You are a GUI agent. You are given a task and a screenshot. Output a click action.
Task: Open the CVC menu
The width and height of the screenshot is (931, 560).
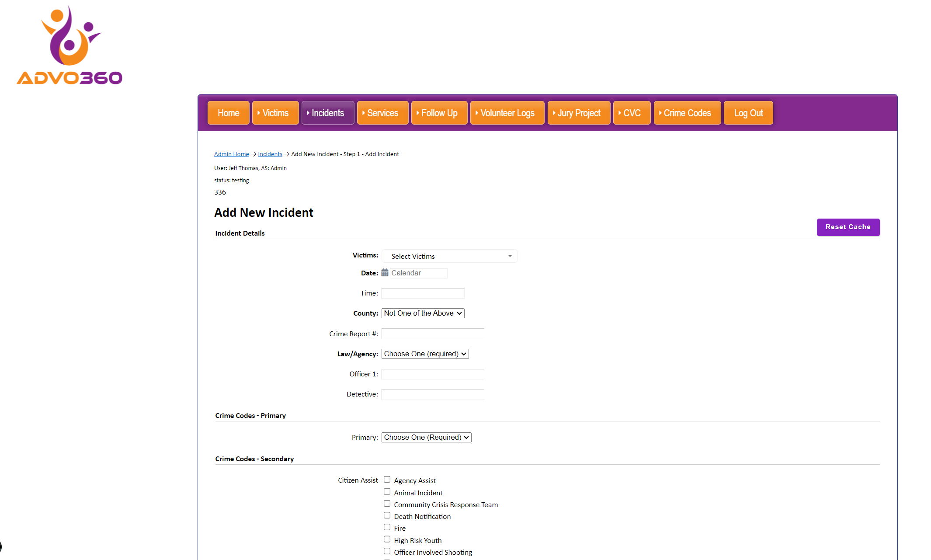(632, 113)
